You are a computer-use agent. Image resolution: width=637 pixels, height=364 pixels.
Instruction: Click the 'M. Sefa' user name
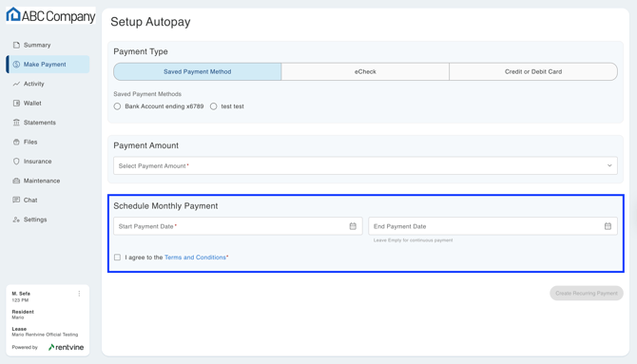coord(21,294)
